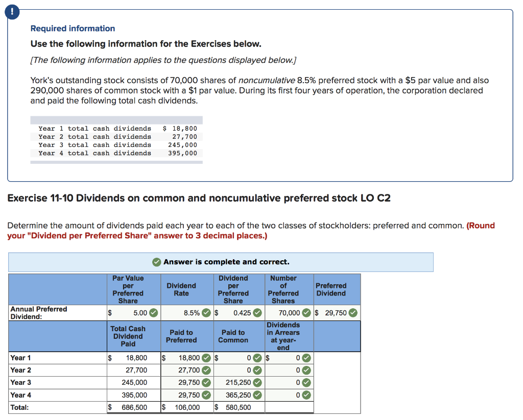Click the checkmark beside 29,750 preferred dividend

[353, 313]
